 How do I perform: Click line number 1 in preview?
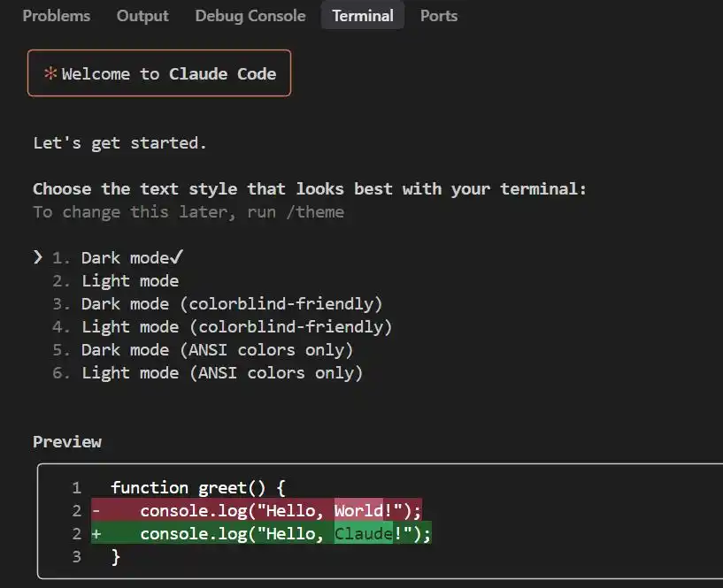pyautogui.click(x=76, y=487)
